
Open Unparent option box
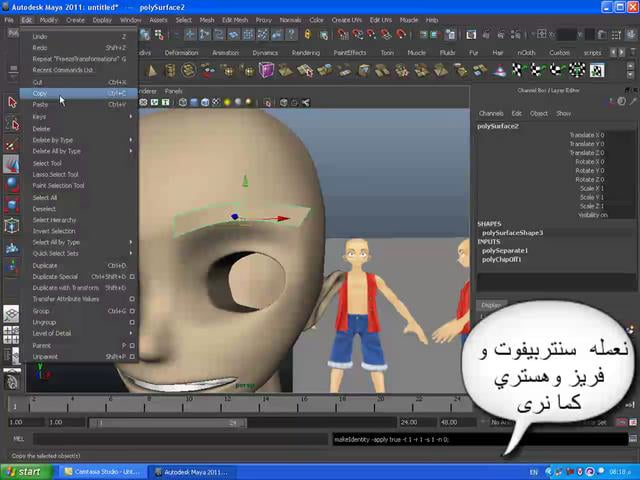point(132,357)
